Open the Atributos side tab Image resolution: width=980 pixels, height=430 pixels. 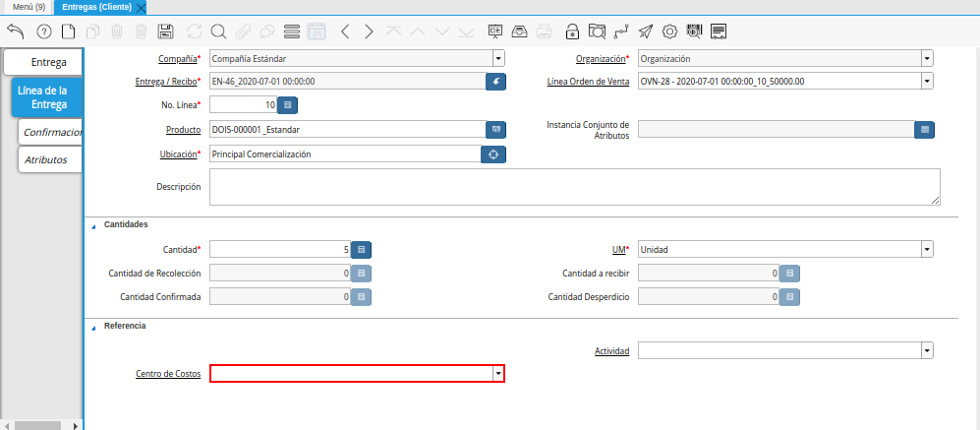click(51, 159)
